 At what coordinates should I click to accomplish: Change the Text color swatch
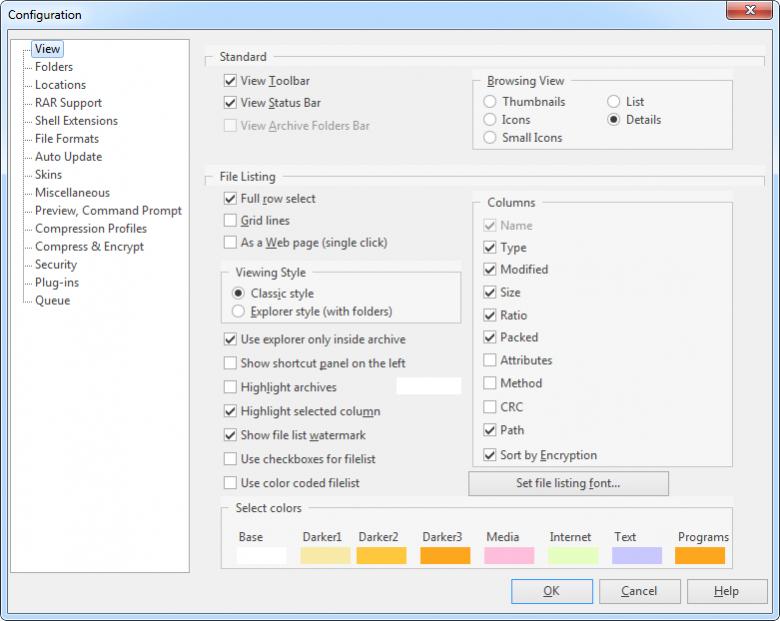(x=637, y=555)
